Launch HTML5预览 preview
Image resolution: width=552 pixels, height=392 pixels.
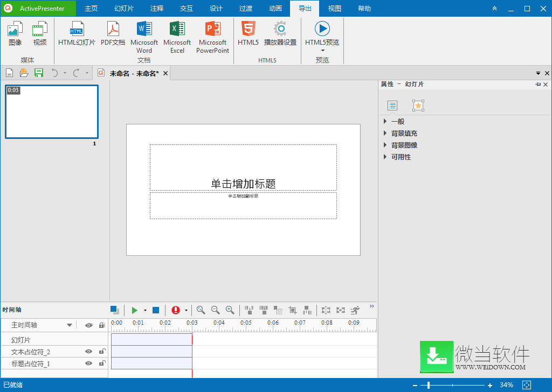(x=322, y=36)
